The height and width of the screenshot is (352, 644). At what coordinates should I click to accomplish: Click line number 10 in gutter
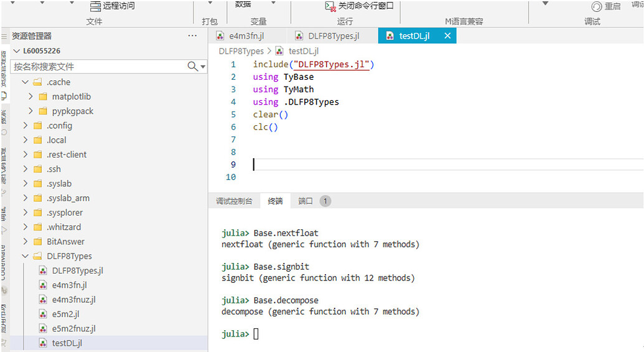tap(231, 177)
